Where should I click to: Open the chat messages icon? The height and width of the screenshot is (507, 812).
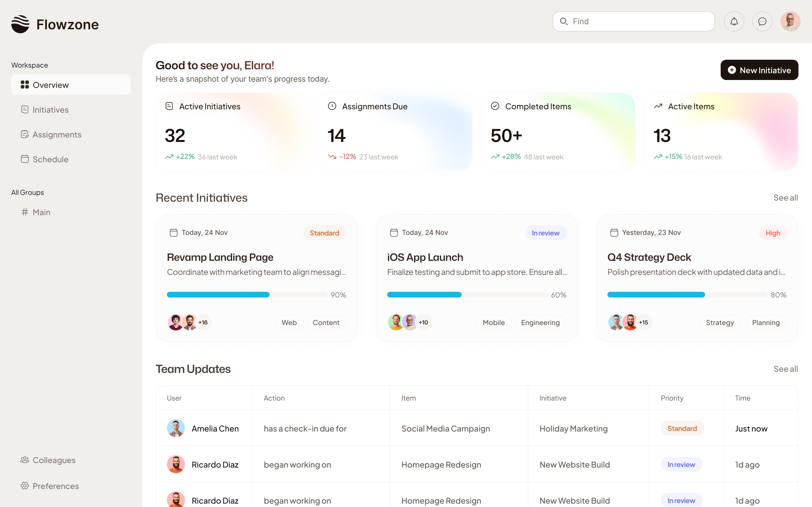[762, 21]
